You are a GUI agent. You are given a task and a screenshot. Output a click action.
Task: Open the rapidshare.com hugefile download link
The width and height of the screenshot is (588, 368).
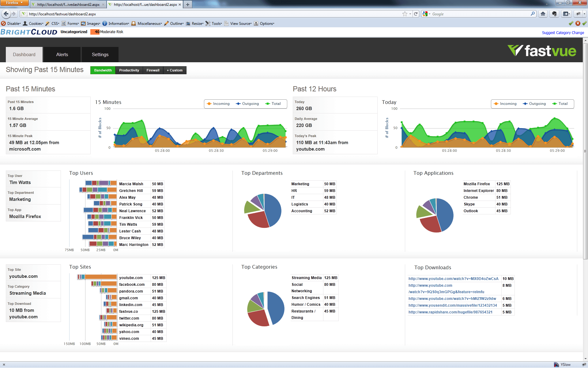click(x=450, y=312)
